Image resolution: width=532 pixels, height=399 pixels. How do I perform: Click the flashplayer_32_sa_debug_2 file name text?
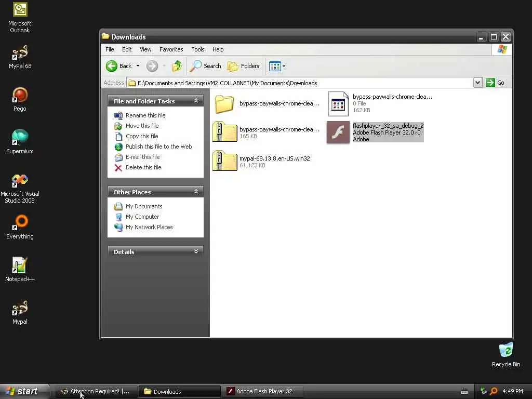[x=388, y=126]
